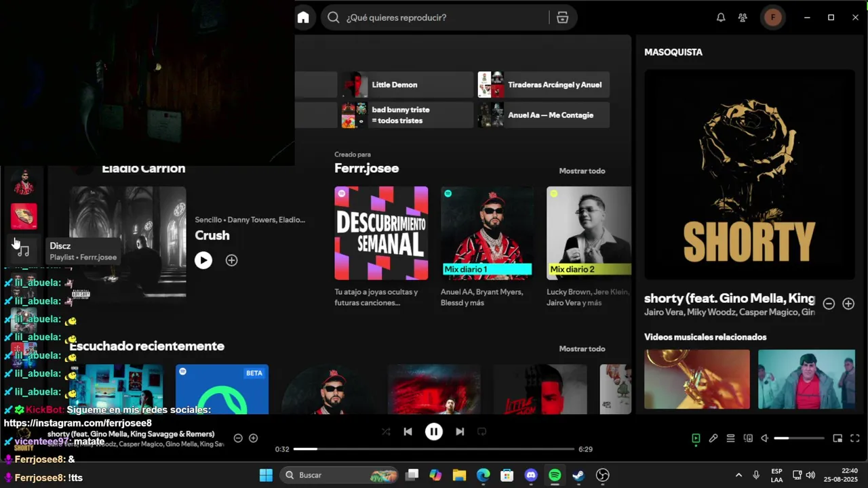The image size is (868, 488).
Task: Open ESP LAA language switcher
Action: tap(777, 475)
